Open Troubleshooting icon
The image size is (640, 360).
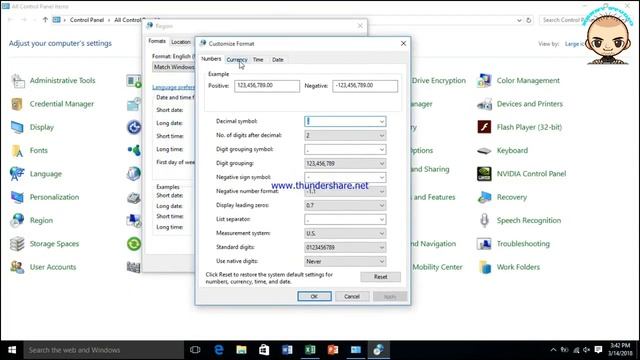(484, 244)
